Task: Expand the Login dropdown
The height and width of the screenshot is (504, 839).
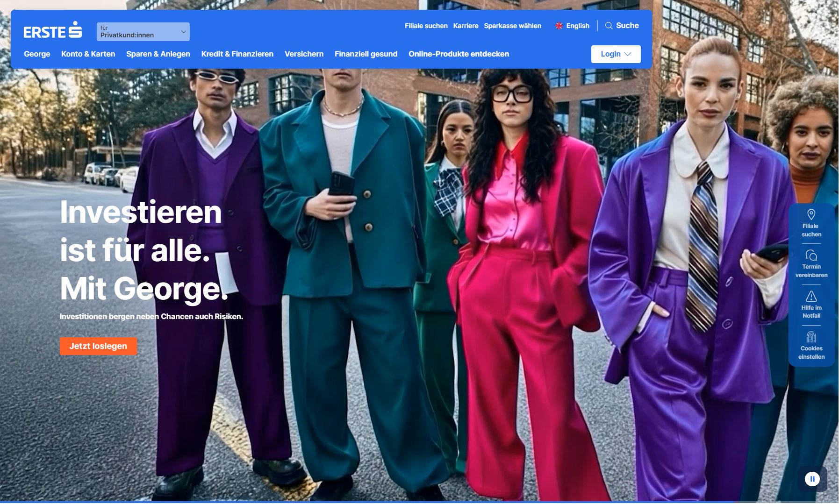Action: [616, 54]
